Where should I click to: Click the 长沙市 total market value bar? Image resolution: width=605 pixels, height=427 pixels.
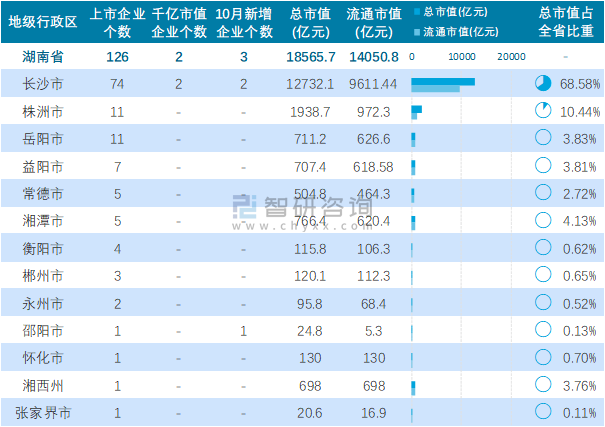442,80
